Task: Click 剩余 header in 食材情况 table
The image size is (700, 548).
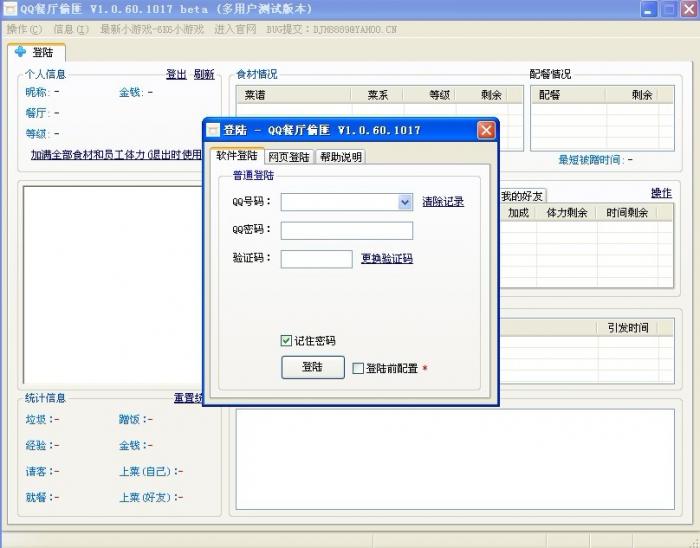Action: coord(481,95)
